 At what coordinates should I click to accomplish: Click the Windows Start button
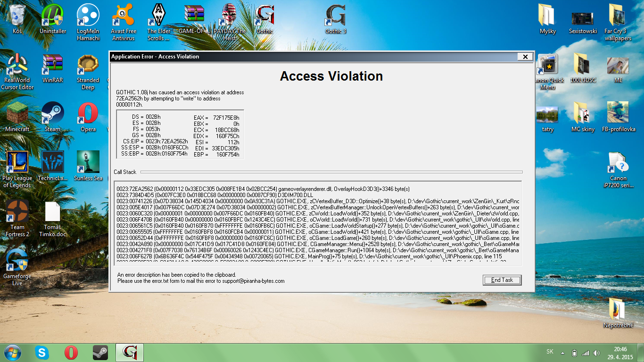point(12,353)
